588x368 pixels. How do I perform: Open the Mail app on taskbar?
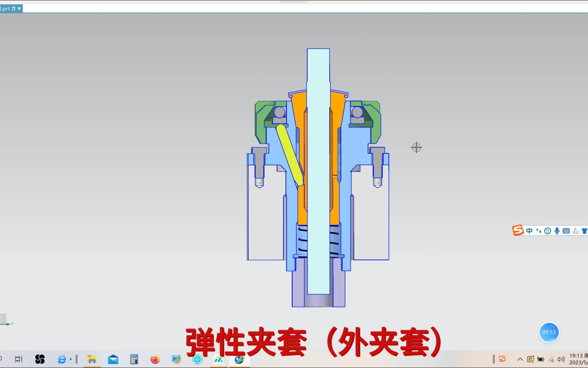click(x=113, y=359)
